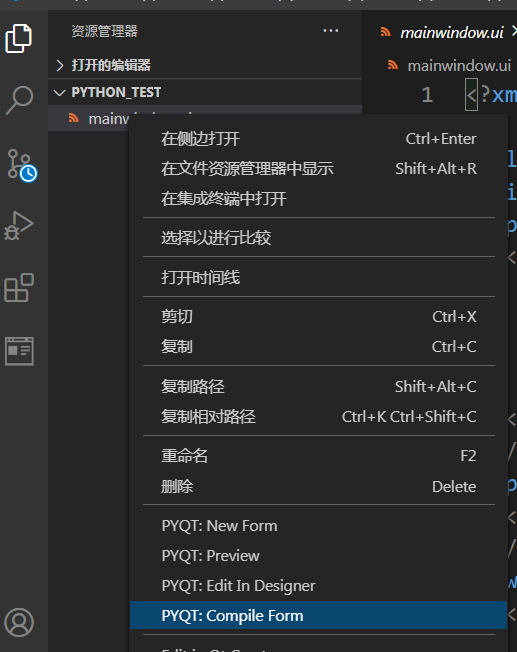Open the explorer's three-dots more actions
The width and height of the screenshot is (517, 652).
[331, 31]
